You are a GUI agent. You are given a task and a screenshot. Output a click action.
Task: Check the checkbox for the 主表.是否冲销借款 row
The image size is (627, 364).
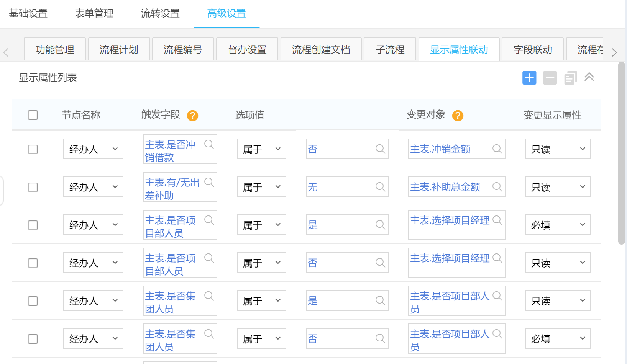[x=33, y=149]
